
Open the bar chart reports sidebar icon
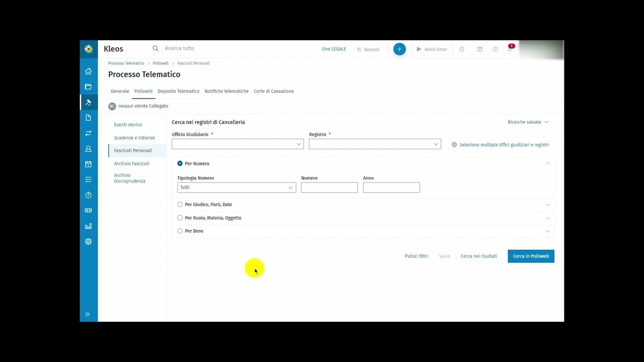[89, 226]
